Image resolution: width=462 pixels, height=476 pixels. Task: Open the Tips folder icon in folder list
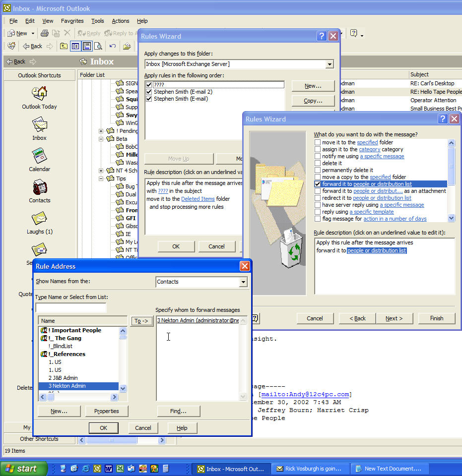coord(110,178)
